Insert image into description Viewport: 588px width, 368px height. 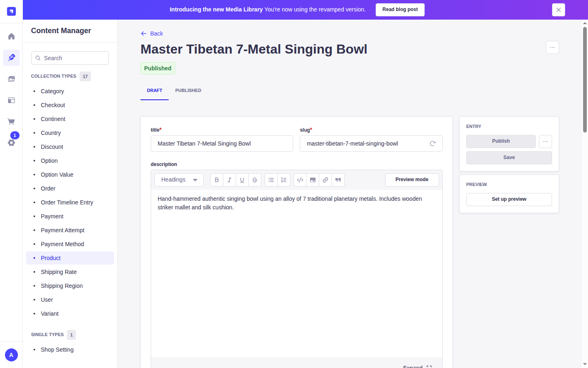pyautogui.click(x=313, y=180)
